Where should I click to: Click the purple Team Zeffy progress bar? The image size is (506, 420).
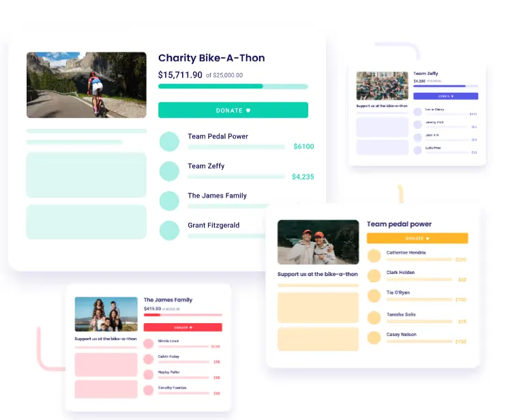point(446,86)
